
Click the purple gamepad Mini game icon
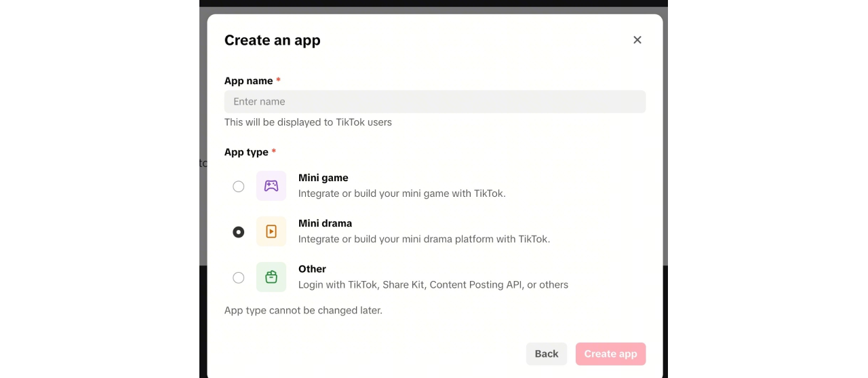pyautogui.click(x=271, y=186)
